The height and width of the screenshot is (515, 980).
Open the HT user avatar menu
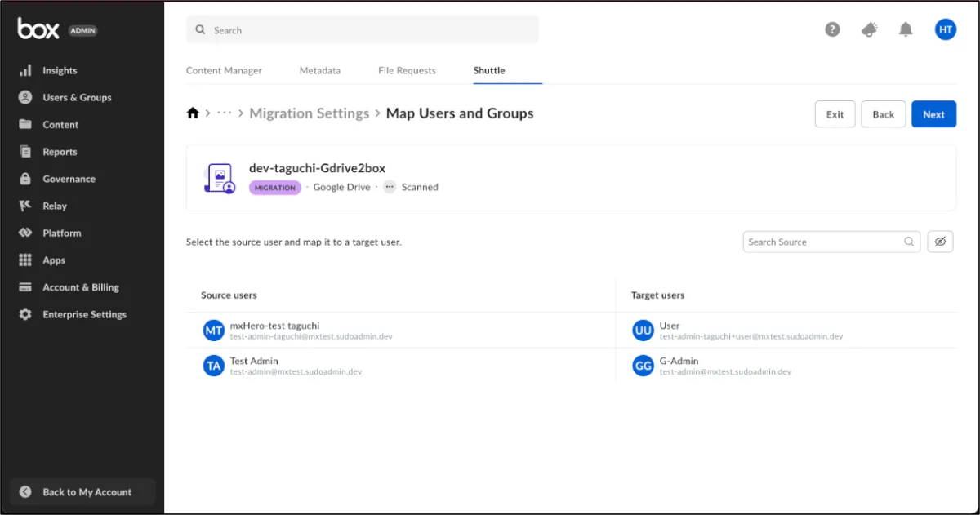945,29
